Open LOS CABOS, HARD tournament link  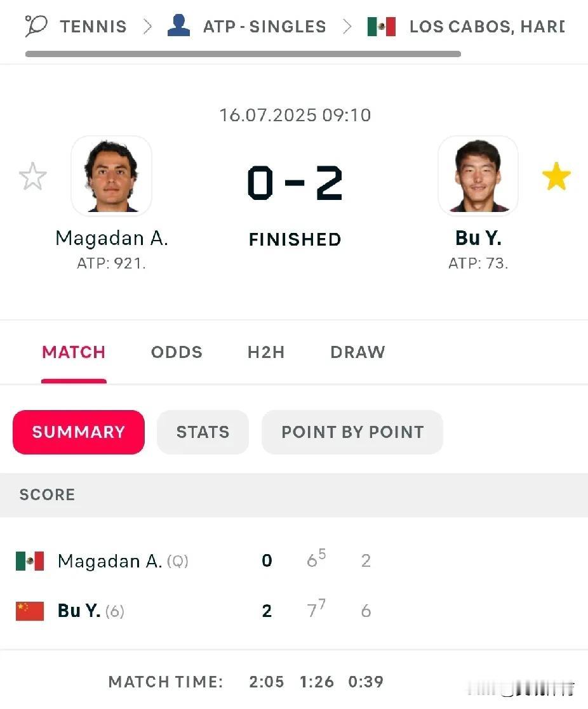click(487, 26)
